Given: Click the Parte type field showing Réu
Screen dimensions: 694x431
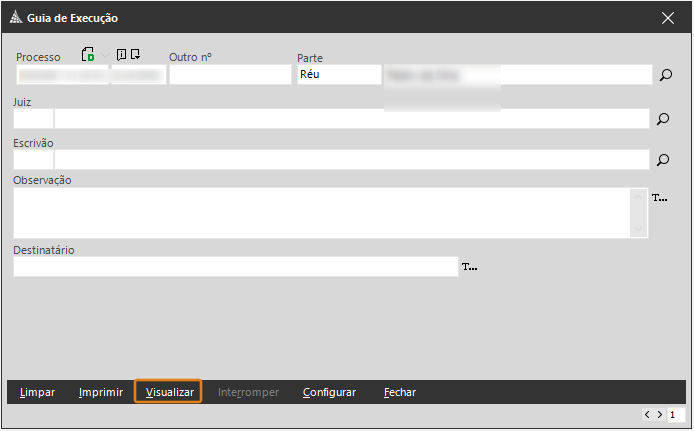Looking at the screenshot, I should pyautogui.click(x=339, y=75).
